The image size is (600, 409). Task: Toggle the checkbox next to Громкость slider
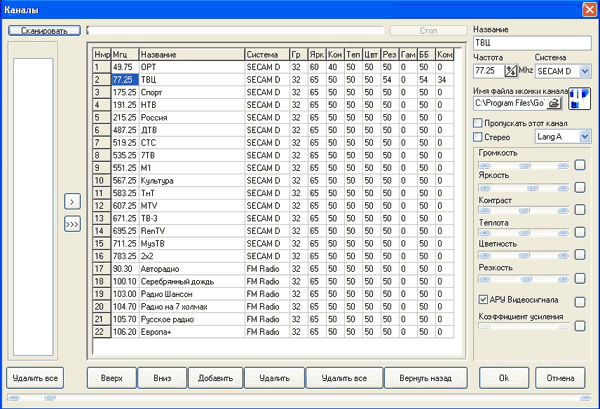[580, 165]
